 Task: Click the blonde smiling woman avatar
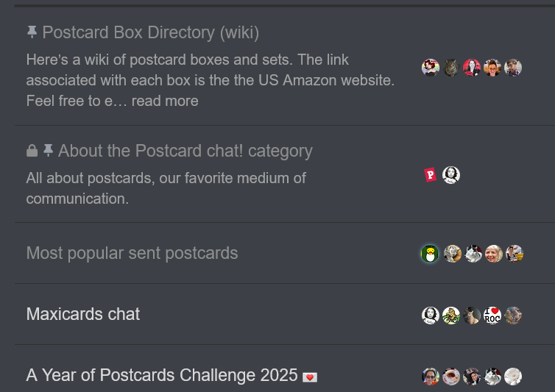coord(494,254)
